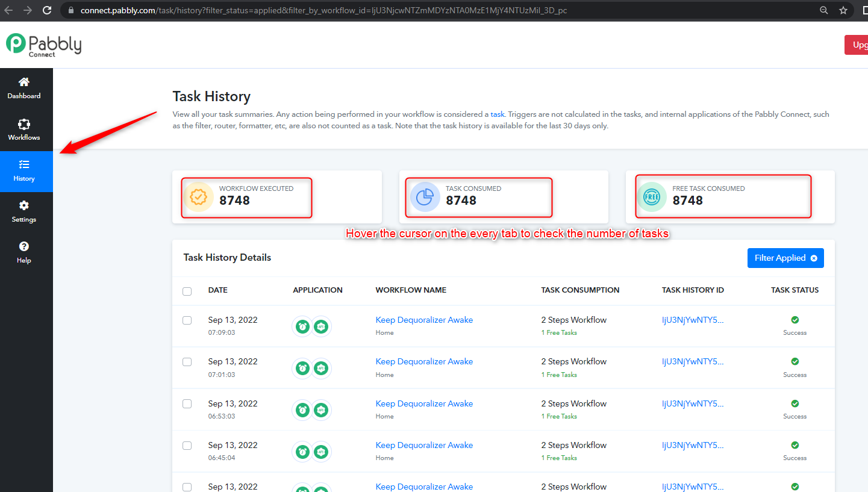Open the task history ID in the 06:45:04 row
868x492 pixels.
pos(693,445)
